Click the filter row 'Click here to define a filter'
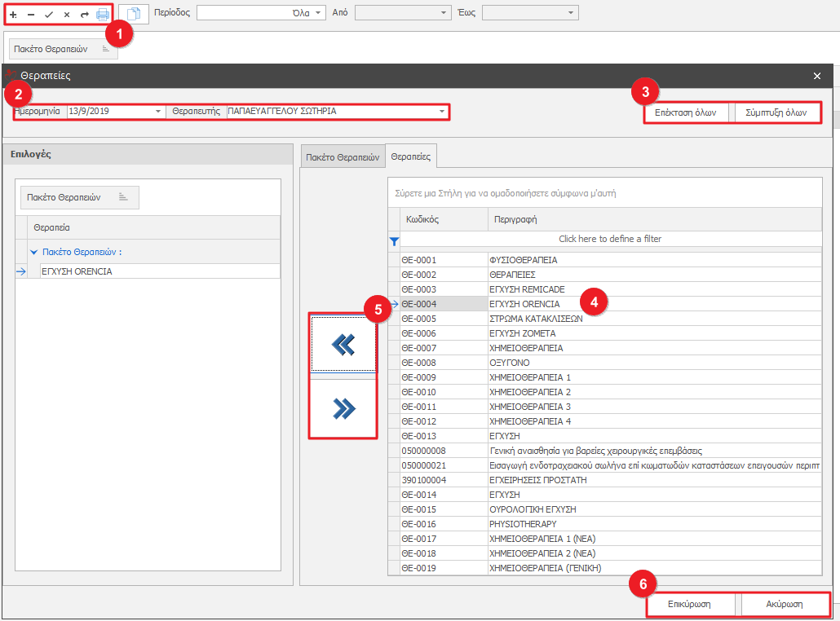Screen dimensions: 840x621 609,239
